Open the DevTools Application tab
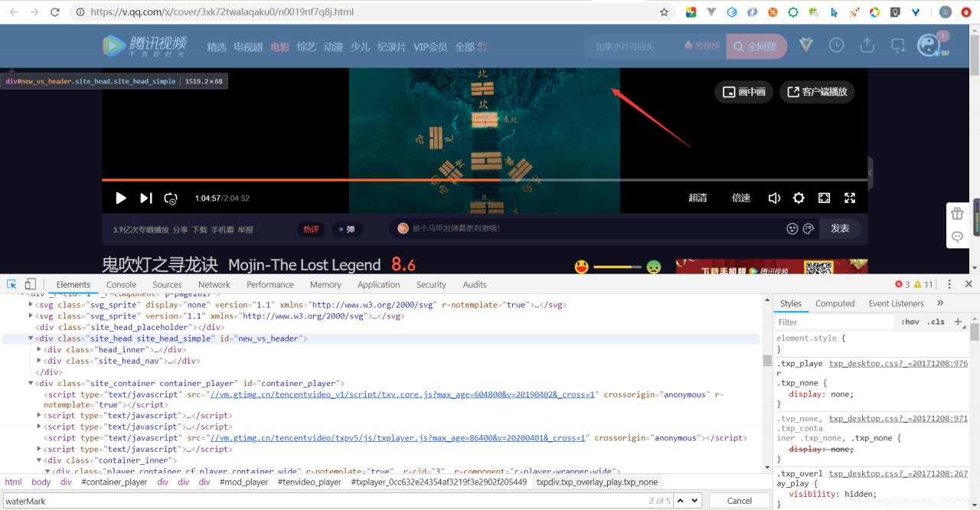The image size is (980, 510). tap(378, 284)
